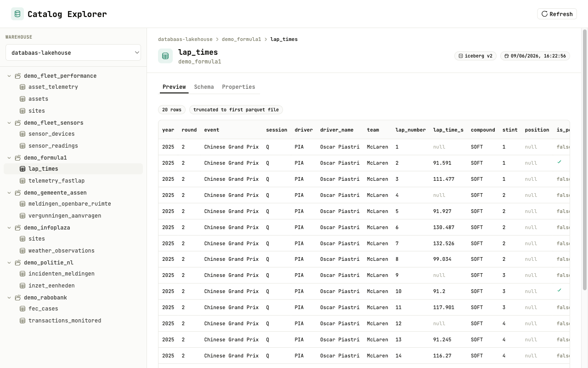The height and width of the screenshot is (368, 588).
Task: Collapse the demo_rabobank namespace
Action: point(9,298)
